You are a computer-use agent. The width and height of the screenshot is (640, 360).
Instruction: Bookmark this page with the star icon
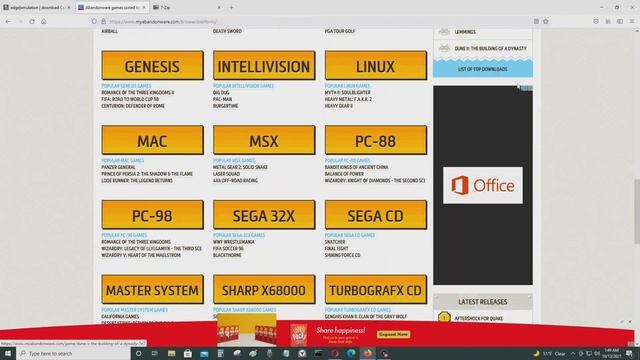tap(546, 22)
